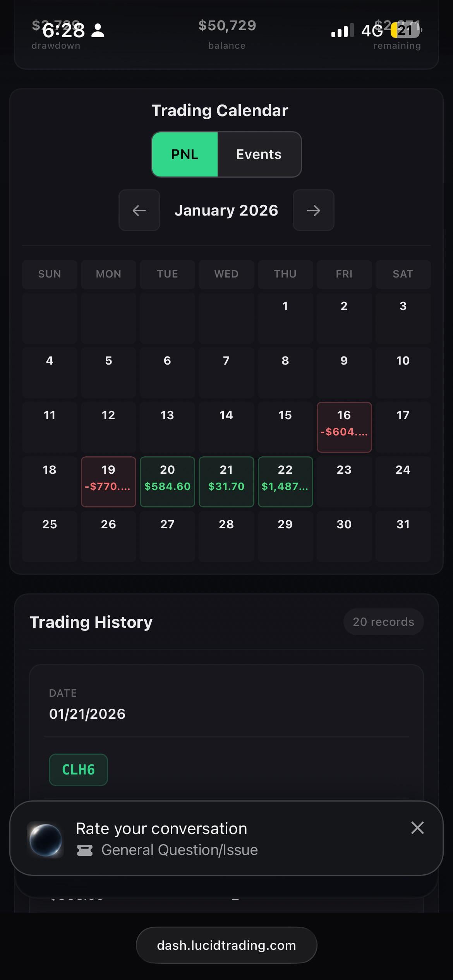Screen dimensions: 453x980
Task: Go to previous month with left arrow
Action: pos(139,210)
